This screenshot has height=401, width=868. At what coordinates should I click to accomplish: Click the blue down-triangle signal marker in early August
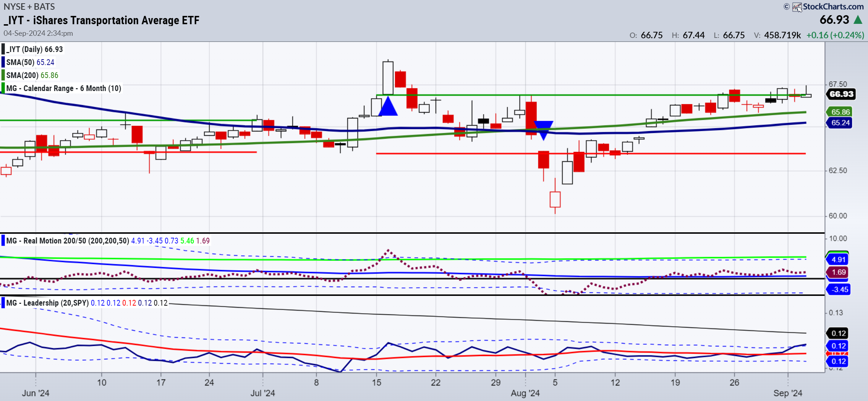pyautogui.click(x=543, y=130)
